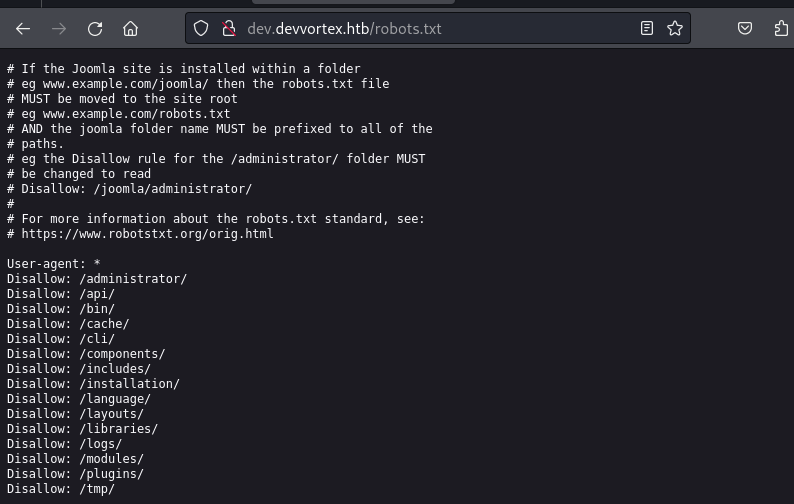Click the forward navigation arrow
This screenshot has height=504, width=794.
pos(59,29)
